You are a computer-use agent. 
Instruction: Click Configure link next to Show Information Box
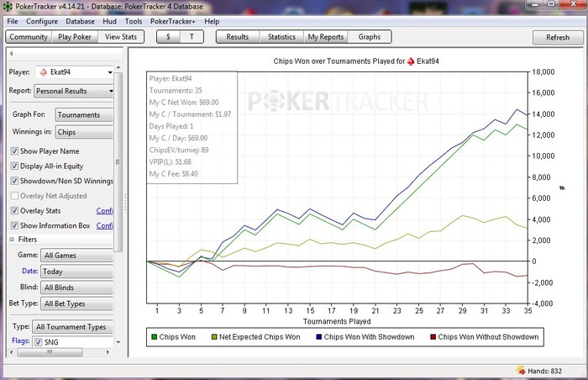pyautogui.click(x=105, y=225)
